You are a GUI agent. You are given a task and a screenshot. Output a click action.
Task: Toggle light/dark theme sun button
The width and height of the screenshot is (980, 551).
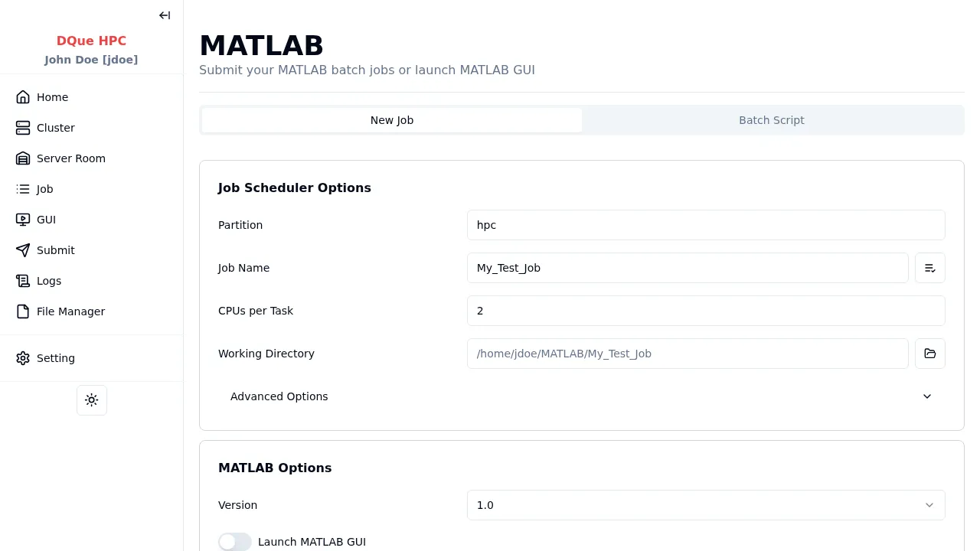pos(92,400)
